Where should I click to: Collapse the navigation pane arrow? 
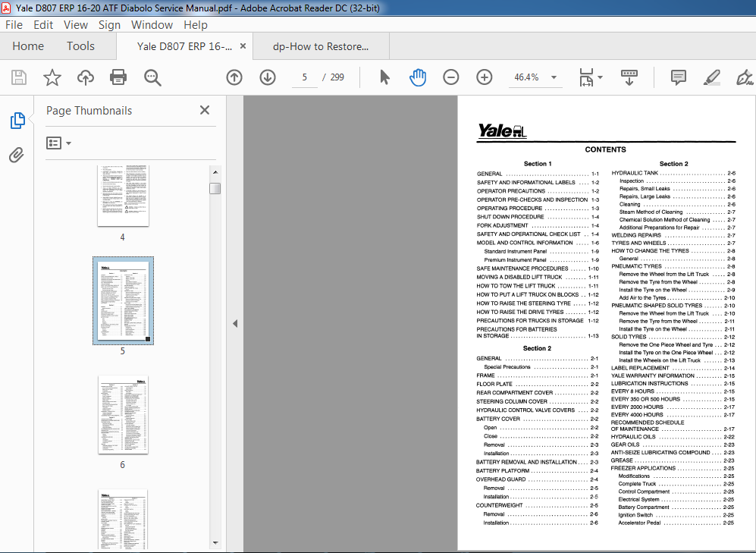[x=235, y=323]
